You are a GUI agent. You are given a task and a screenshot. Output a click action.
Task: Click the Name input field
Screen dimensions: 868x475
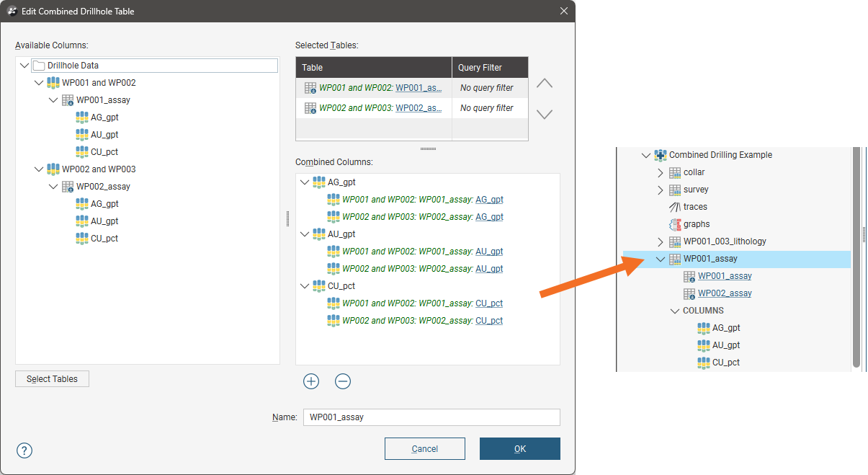(431, 417)
